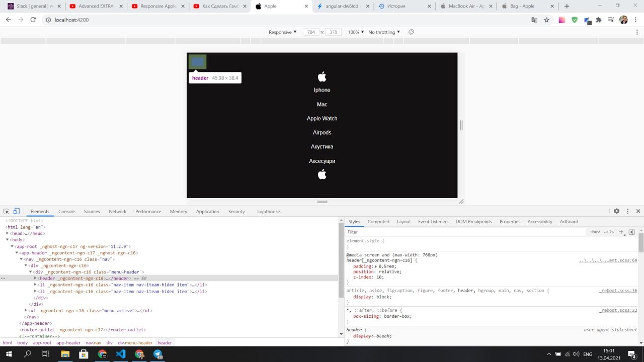Open the Chrome three-dot menu
Viewport: 644px width, 362px height.
tap(636, 20)
